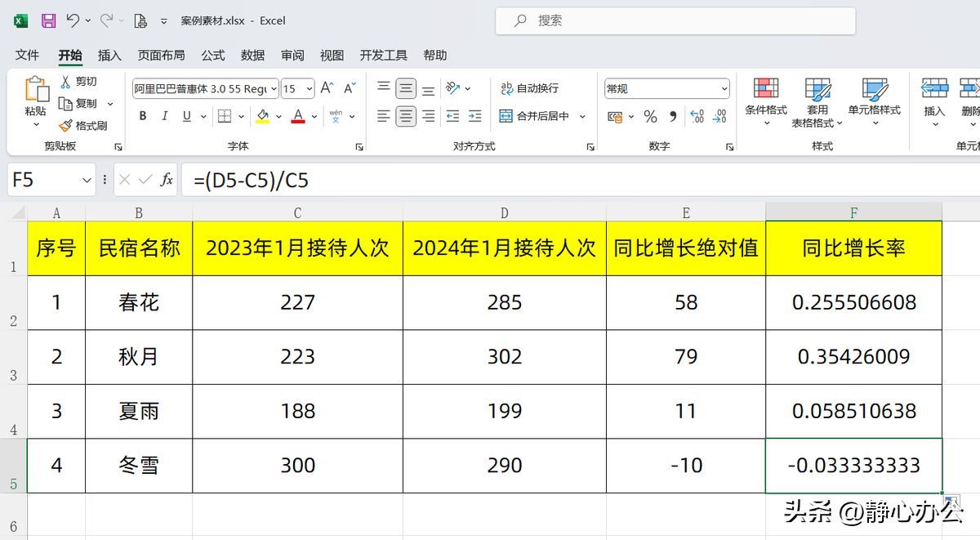Apply the percent style to selected cells
This screenshot has height=540, width=980.
pyautogui.click(x=651, y=117)
